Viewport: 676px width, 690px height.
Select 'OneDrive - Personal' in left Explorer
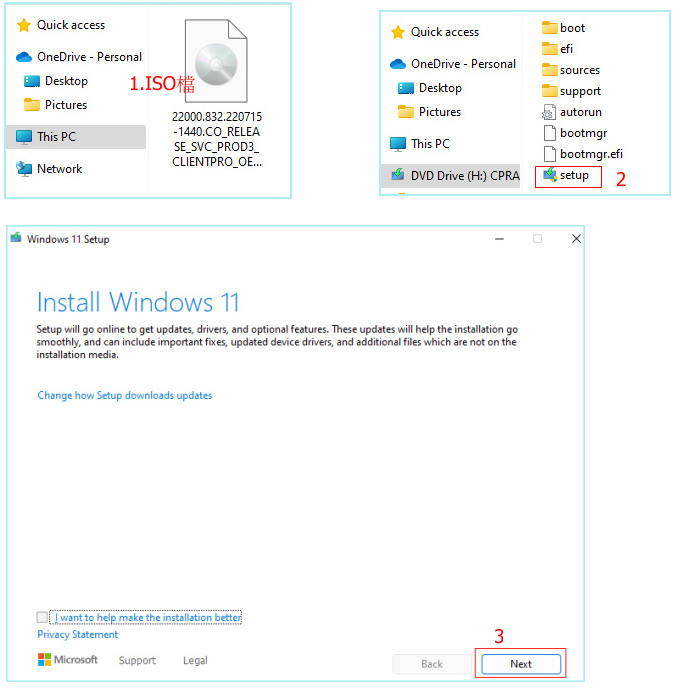[89, 57]
